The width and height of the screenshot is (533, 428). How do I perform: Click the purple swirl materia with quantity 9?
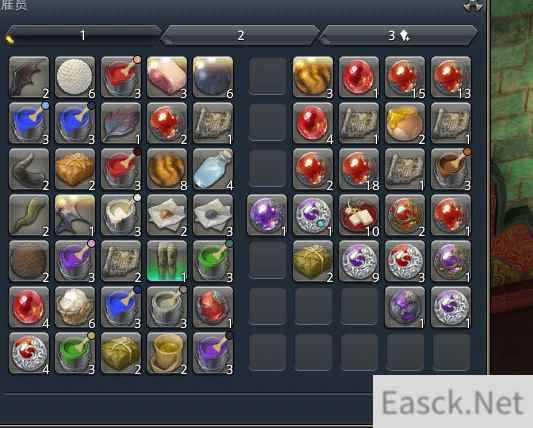pyautogui.click(x=359, y=261)
